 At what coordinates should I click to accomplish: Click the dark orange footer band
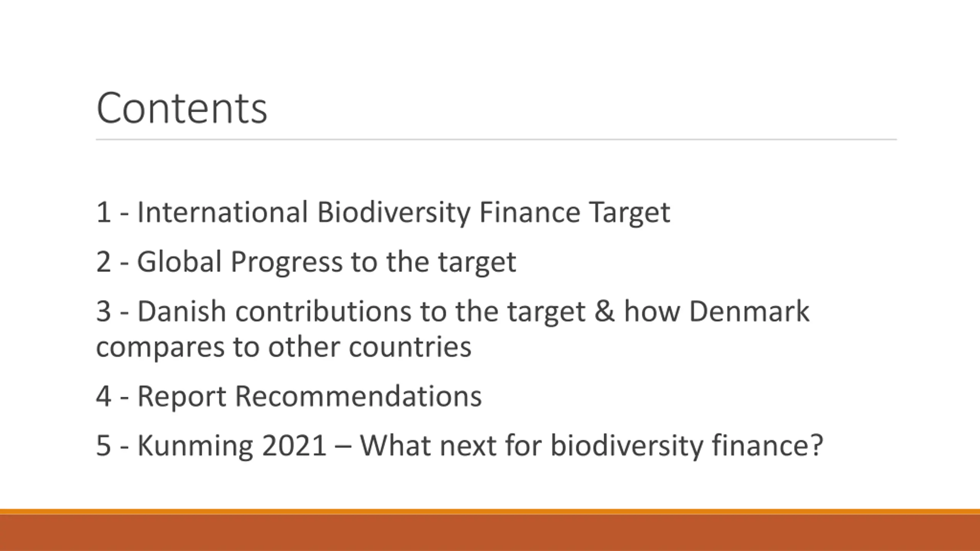(490, 533)
